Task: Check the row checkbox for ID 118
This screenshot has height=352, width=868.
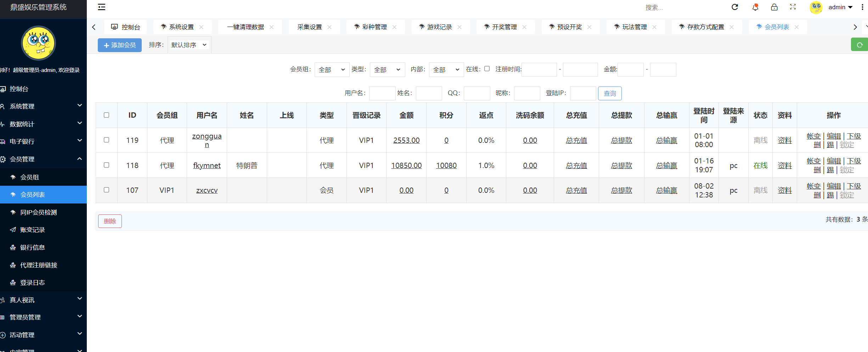Action: point(107,165)
